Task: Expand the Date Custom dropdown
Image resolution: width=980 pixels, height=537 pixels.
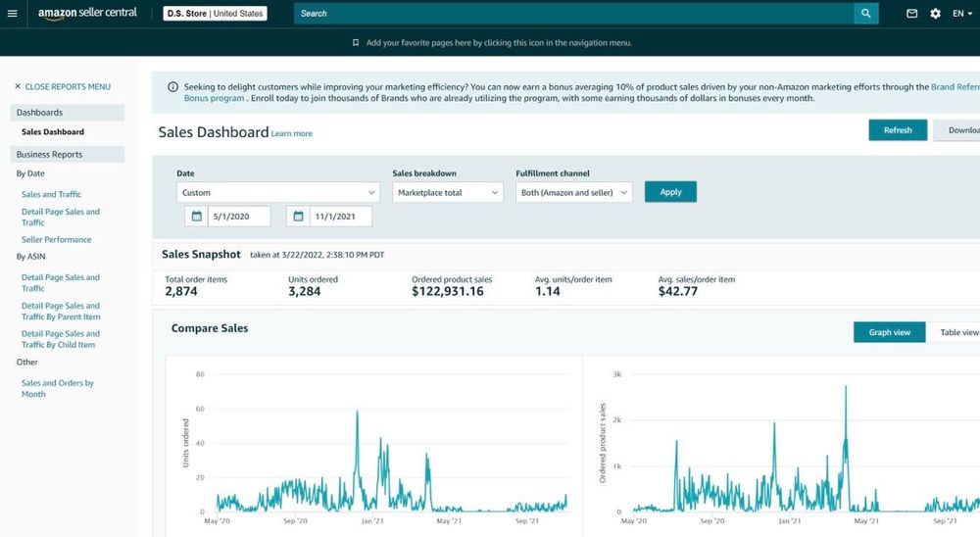Action: tap(278, 192)
